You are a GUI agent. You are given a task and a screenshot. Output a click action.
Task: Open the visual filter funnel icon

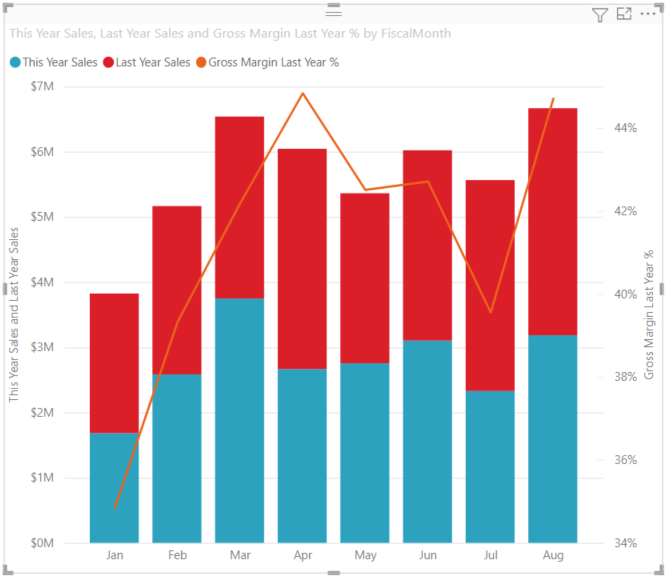coord(599,15)
